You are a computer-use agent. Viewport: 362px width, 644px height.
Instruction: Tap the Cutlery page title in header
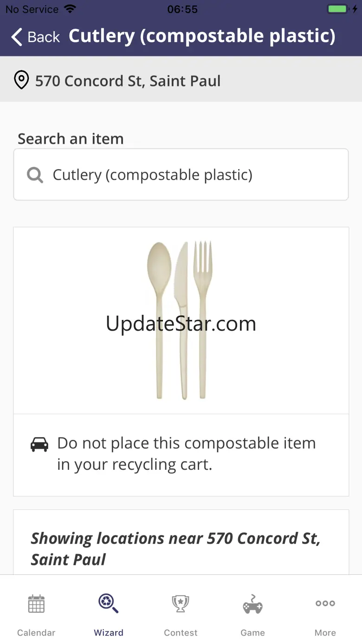point(202,36)
